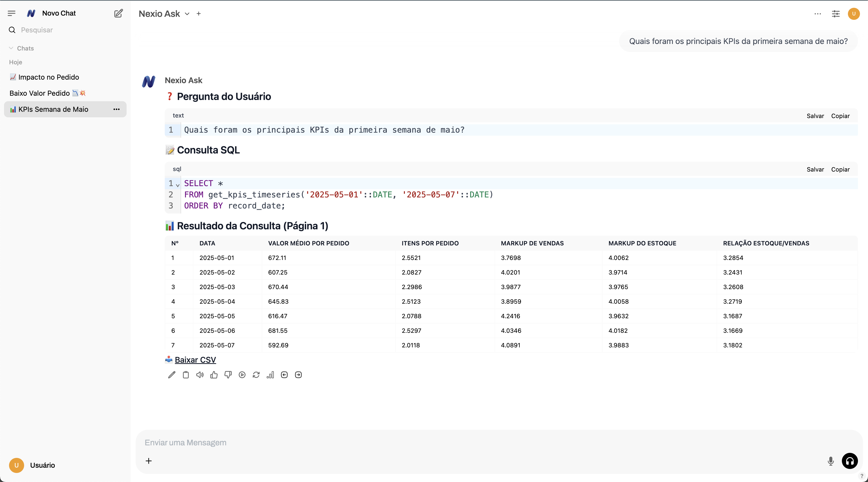Click the play icon below the results table
The image size is (868, 482).
point(242,374)
